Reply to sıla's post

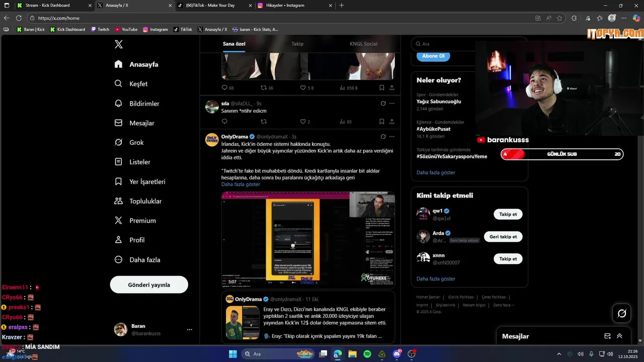click(224, 121)
